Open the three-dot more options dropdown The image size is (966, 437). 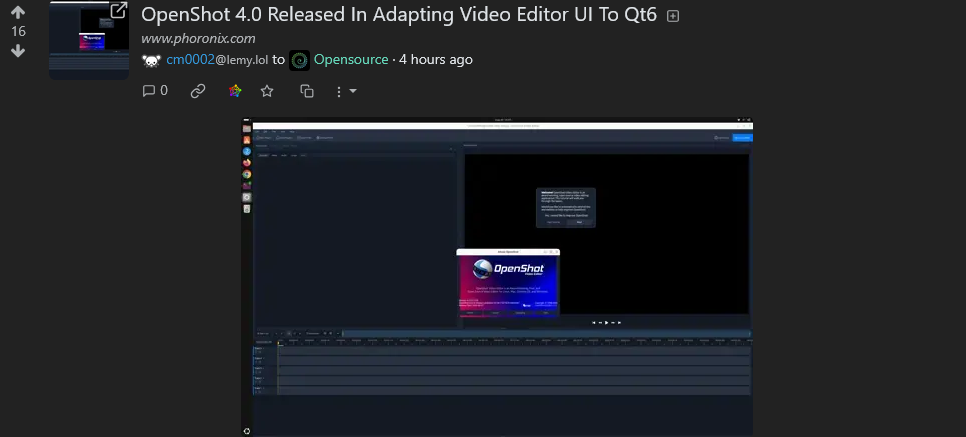point(346,91)
